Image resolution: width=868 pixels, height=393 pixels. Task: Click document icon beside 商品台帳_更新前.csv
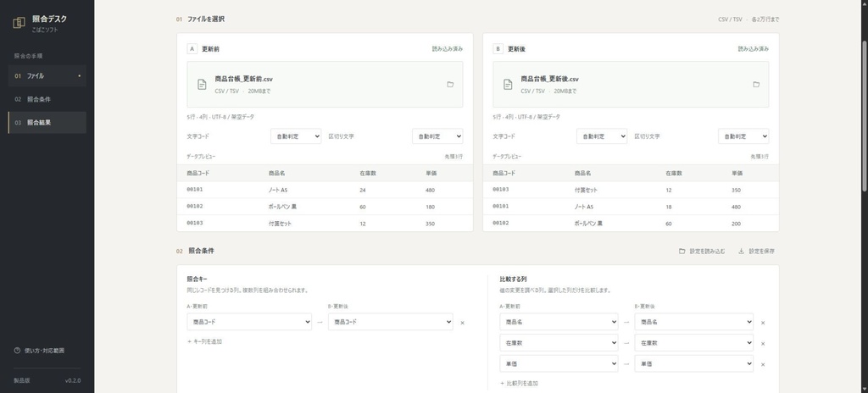[202, 85]
